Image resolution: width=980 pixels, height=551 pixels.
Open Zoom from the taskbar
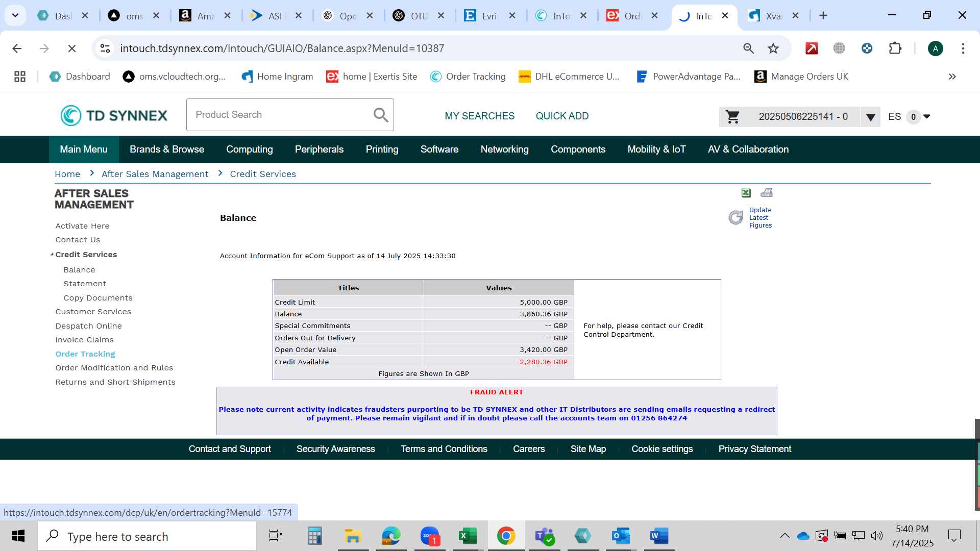pyautogui.click(x=430, y=536)
